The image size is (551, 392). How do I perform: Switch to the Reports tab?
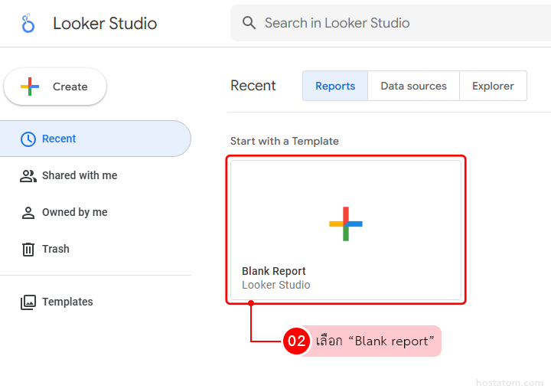pos(335,86)
